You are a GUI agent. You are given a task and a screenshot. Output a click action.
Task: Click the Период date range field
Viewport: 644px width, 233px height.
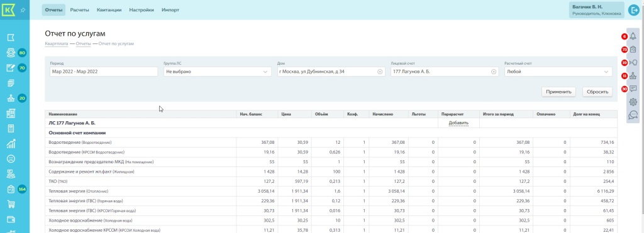coord(103,72)
